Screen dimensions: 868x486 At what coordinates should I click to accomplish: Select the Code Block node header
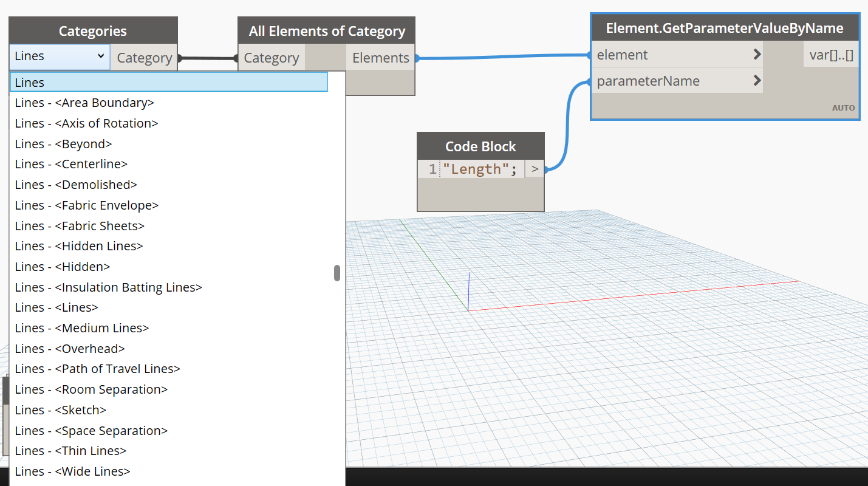pyautogui.click(x=480, y=146)
